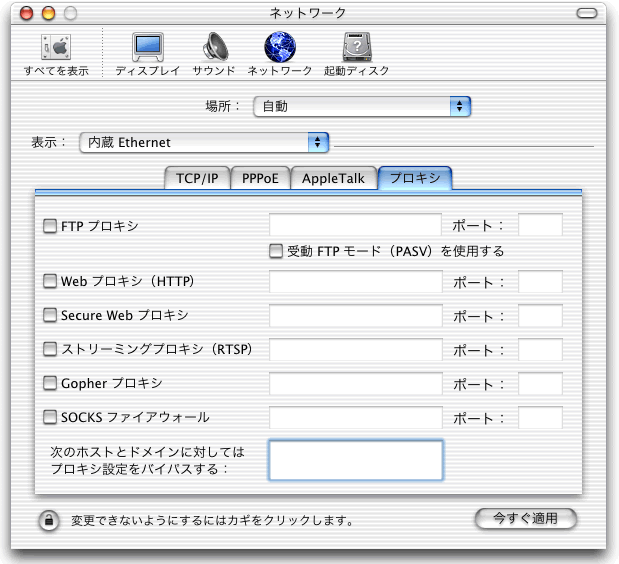This screenshot has width=619, height=564.
Task: Click the Show All (すべてを表示) icon
Action: (56, 48)
